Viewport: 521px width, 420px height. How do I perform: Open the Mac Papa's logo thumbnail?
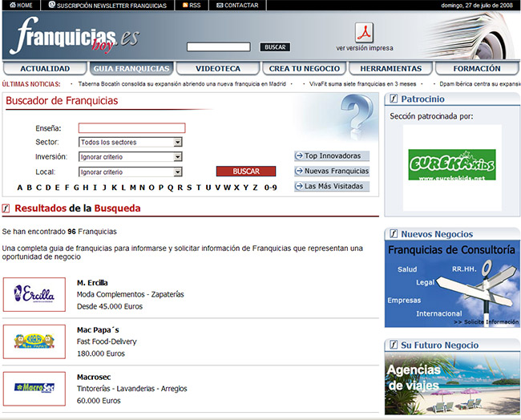coord(34,341)
